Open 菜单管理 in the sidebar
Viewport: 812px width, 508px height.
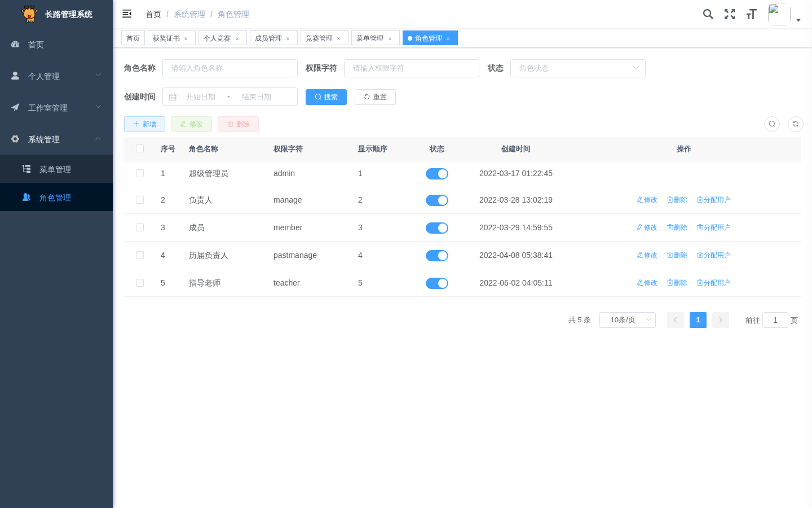coord(56,169)
